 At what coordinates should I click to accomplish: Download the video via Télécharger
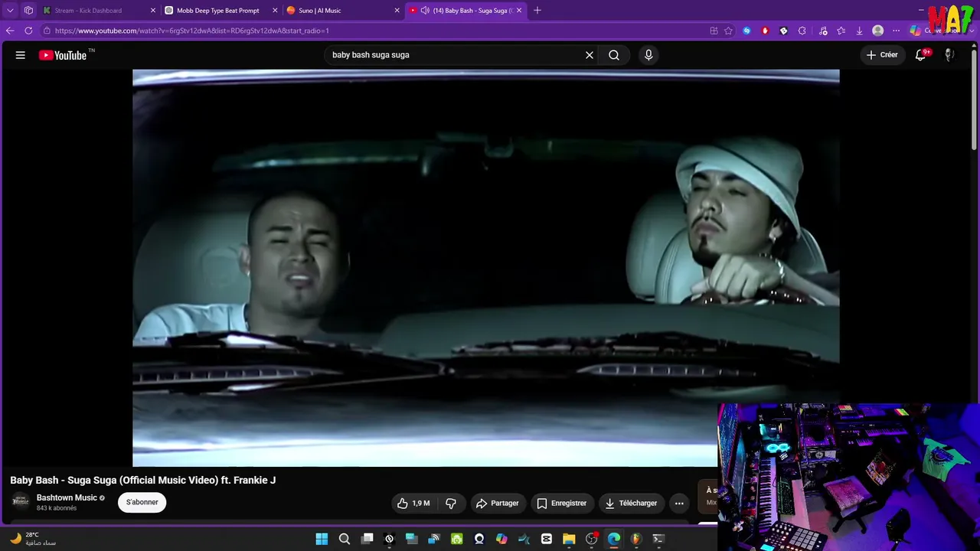pos(632,503)
